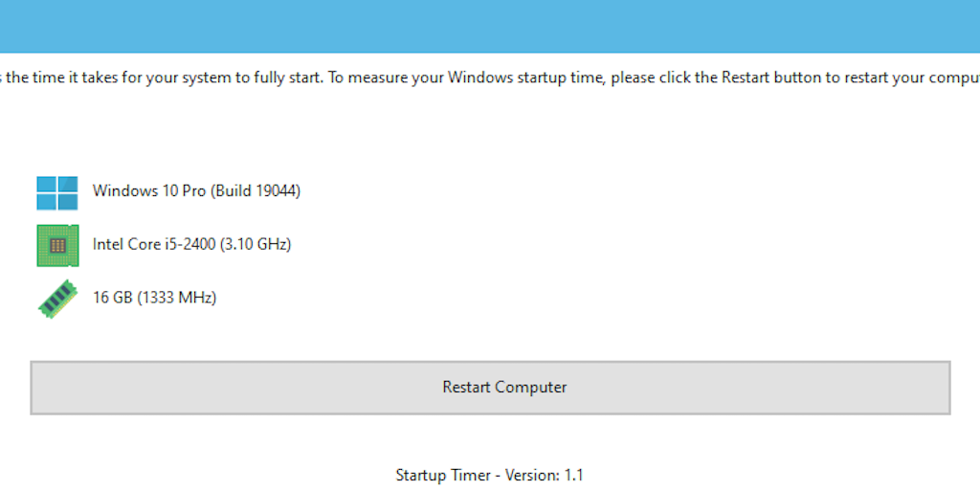Viewport: 980px width, 490px height.
Task: Select the Windows 10 Pro label
Action: point(149,190)
